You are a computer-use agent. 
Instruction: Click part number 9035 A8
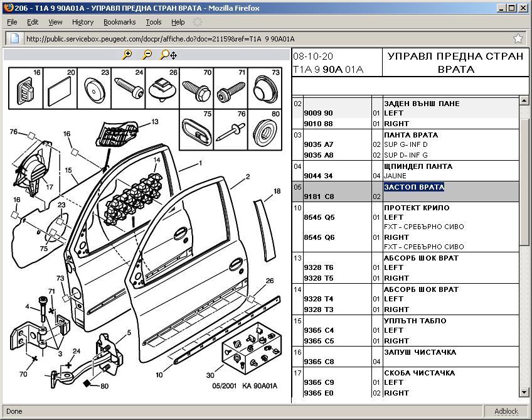pyautogui.click(x=319, y=155)
